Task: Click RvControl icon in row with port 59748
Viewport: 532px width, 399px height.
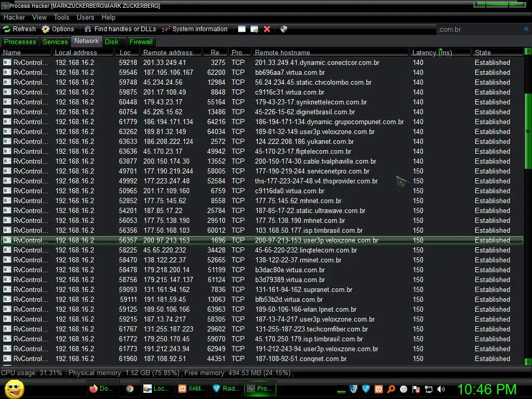Action: 7,82
